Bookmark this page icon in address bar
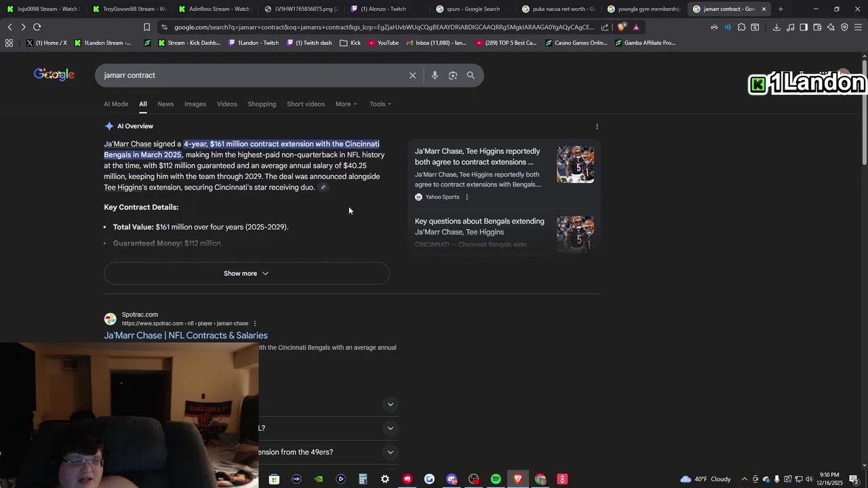This screenshot has width=868, height=488. tap(146, 27)
